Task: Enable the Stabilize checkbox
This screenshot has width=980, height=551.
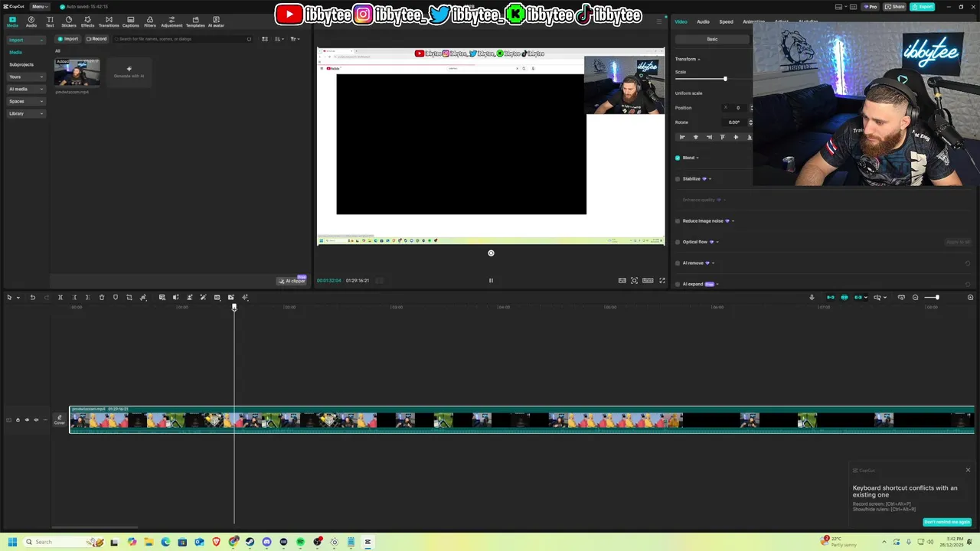Action: (678, 179)
